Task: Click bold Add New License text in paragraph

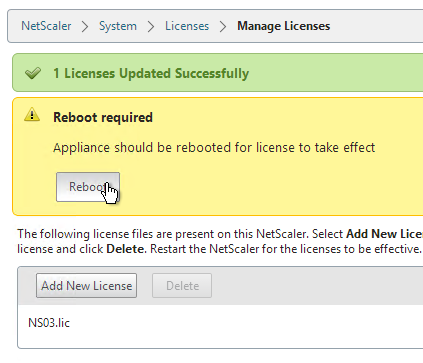Action: (384, 234)
